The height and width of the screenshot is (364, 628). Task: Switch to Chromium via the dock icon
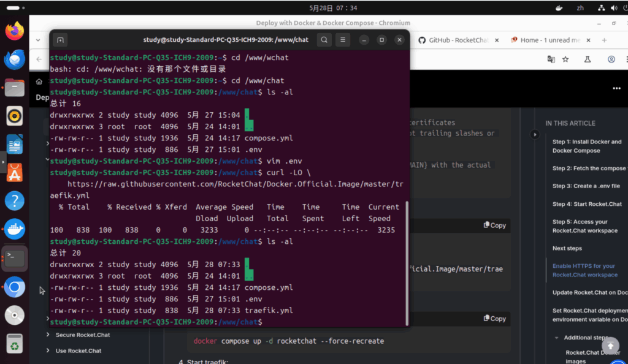click(x=15, y=287)
